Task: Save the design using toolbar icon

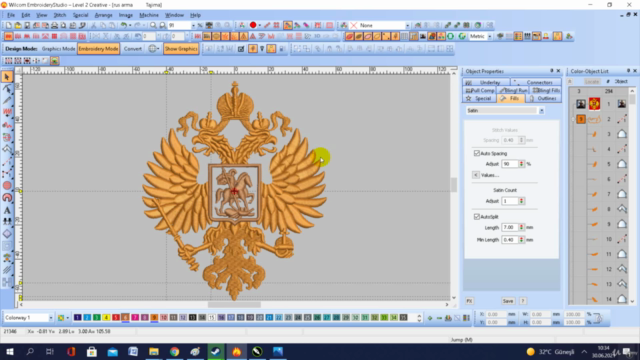Action: (x=27, y=25)
